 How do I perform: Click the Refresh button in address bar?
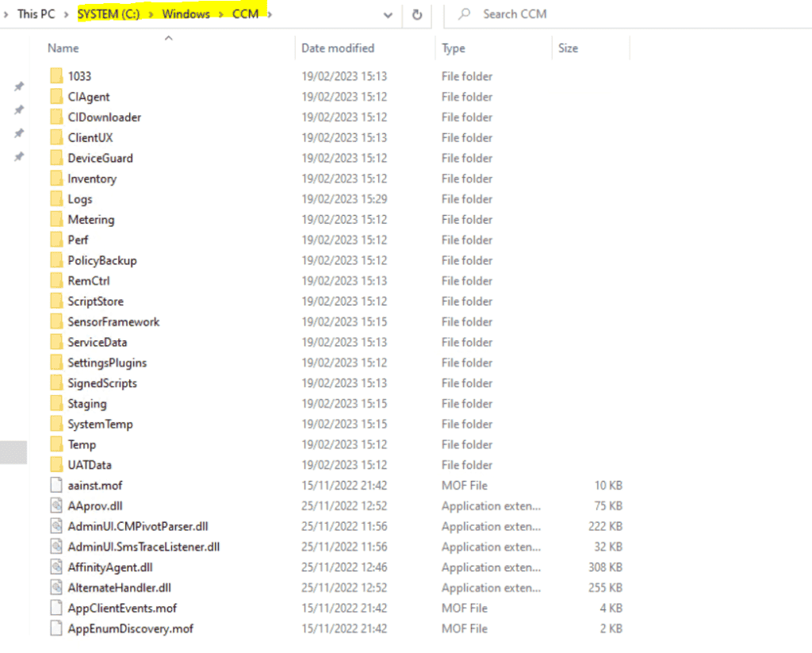click(x=416, y=14)
